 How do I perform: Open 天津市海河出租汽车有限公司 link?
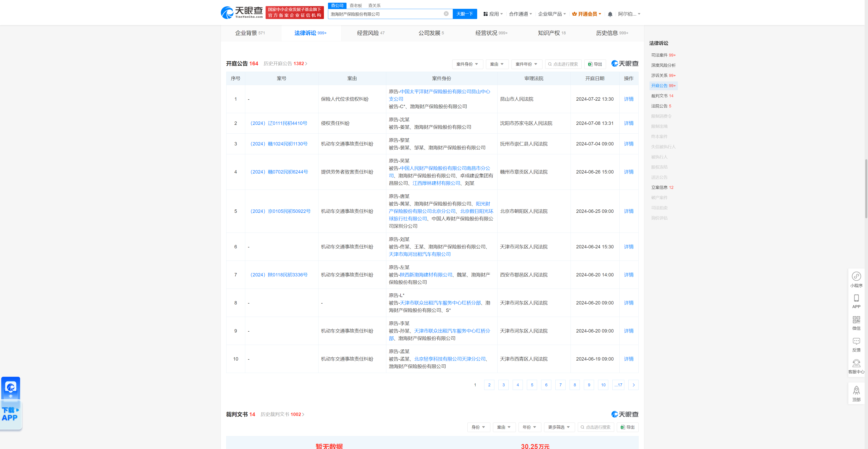click(x=420, y=254)
